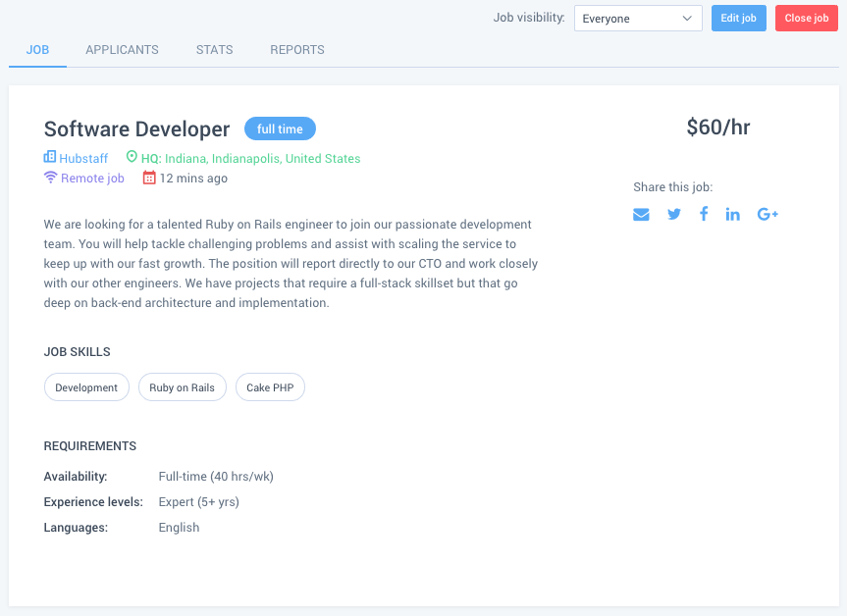Click the Experience levels label
The height and width of the screenshot is (616, 847).
[93, 502]
